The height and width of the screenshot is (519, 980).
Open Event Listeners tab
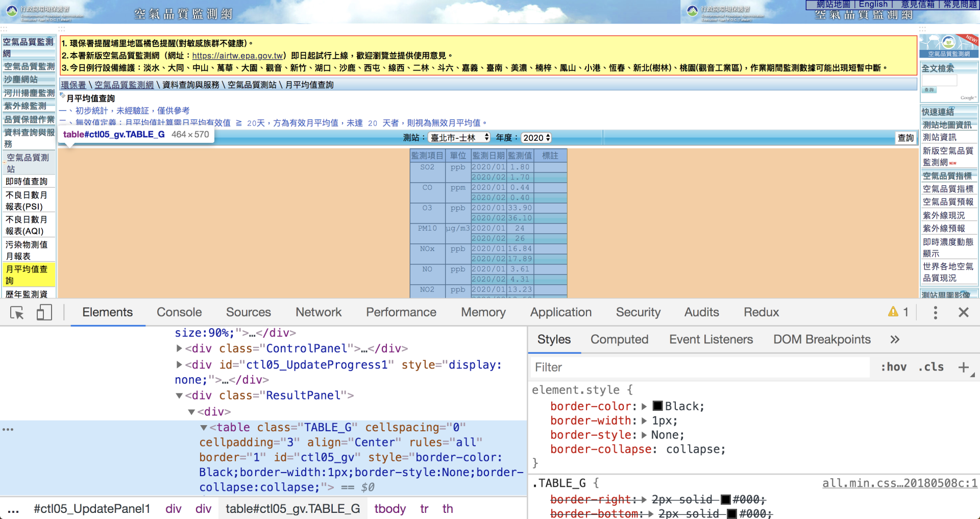(x=711, y=339)
